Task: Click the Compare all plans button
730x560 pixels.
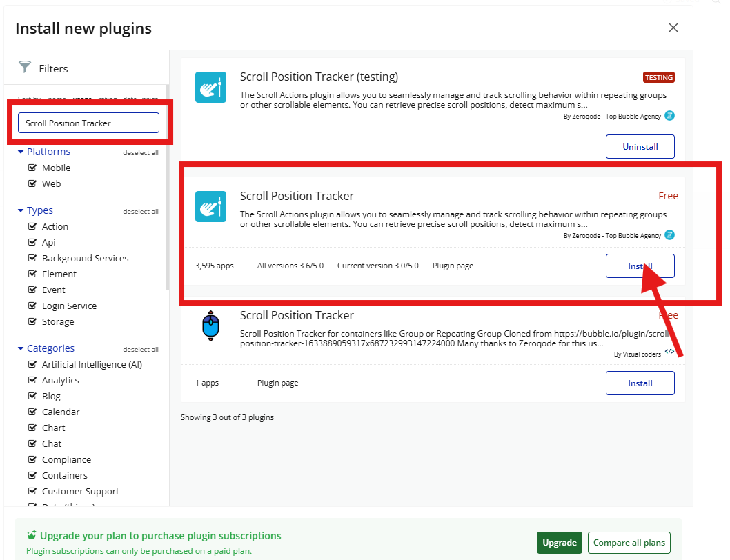Action: click(629, 543)
